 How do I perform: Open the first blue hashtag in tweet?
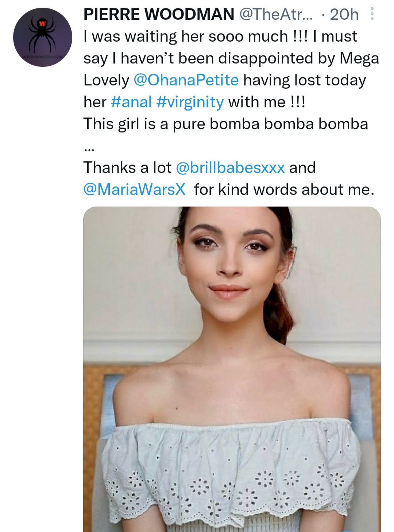click(x=131, y=102)
